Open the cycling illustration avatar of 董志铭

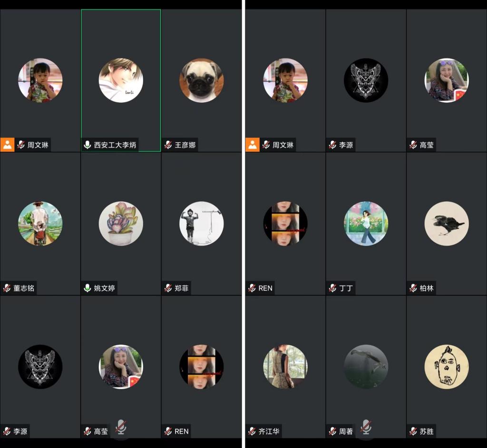[x=40, y=224]
